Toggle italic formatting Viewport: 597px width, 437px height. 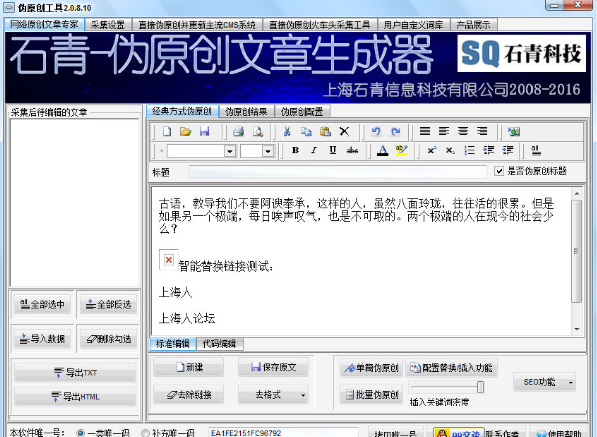[x=314, y=150]
